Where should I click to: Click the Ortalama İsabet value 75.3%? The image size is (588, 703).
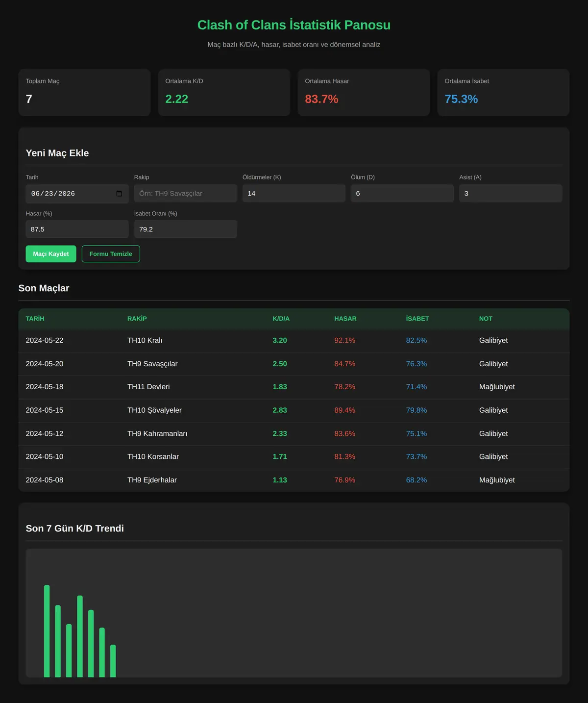(461, 99)
